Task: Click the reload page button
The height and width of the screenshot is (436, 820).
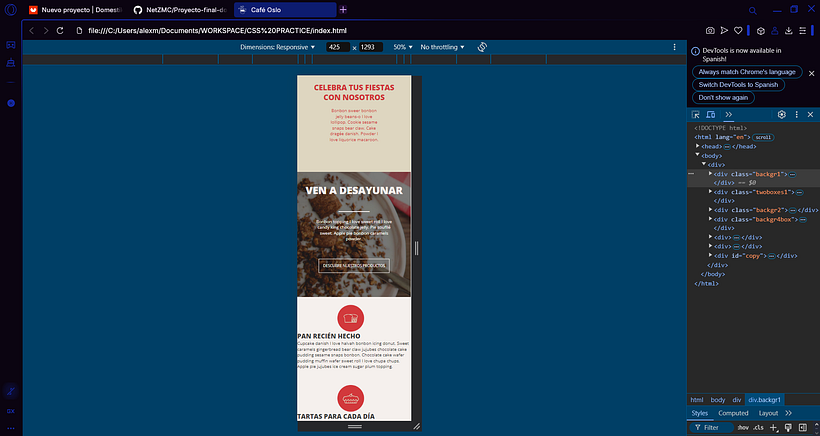Action: tap(60, 31)
